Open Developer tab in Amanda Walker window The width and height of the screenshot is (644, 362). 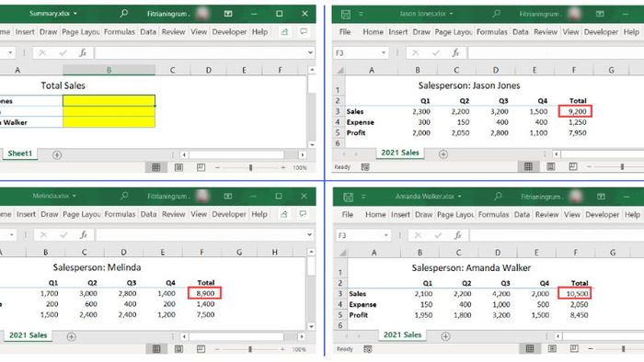602,214
